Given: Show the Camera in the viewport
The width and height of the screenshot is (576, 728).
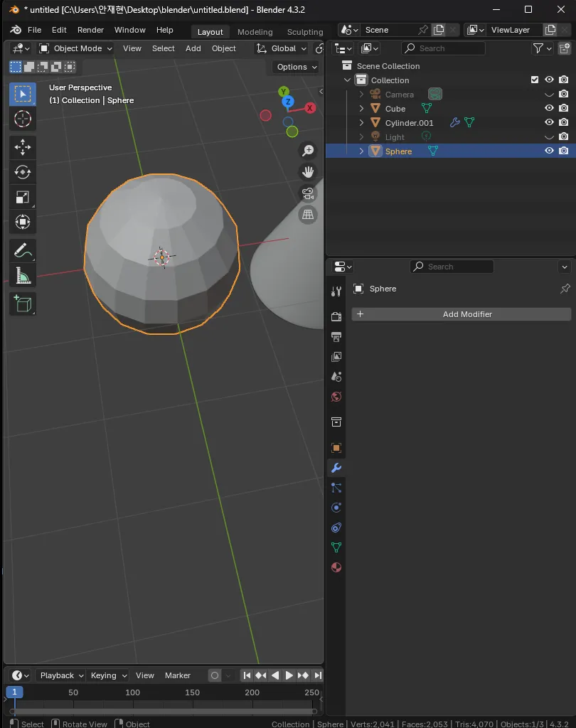Looking at the screenshot, I should click(x=549, y=95).
